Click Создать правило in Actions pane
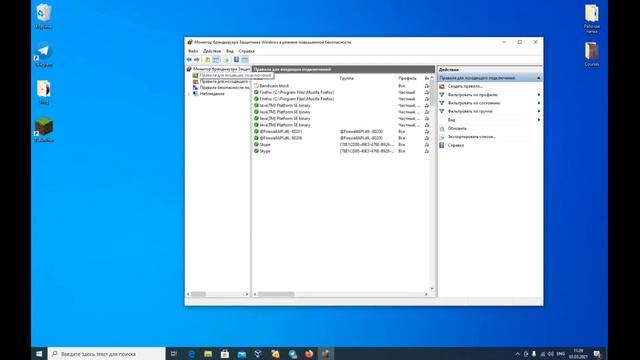This screenshot has height=360, width=640. coord(465,86)
